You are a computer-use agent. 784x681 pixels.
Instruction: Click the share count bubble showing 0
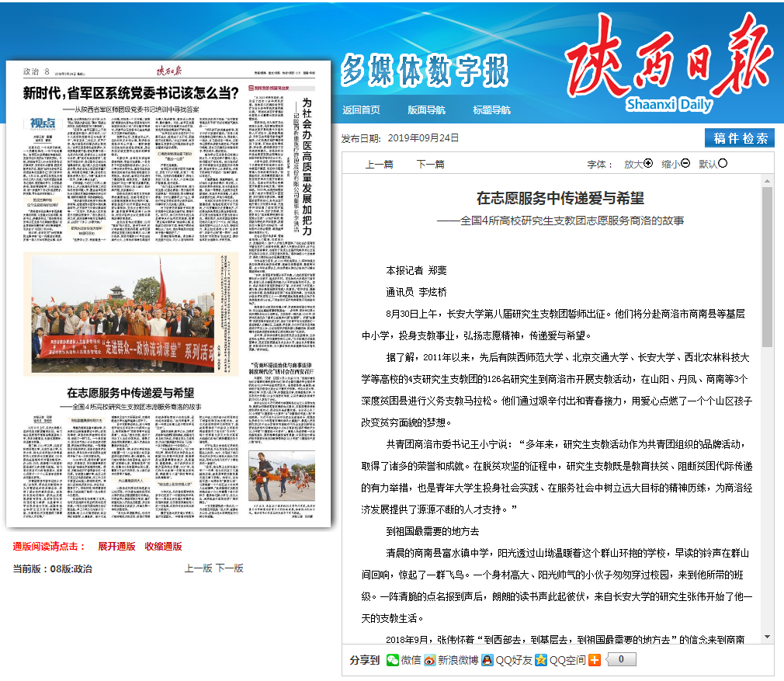[x=621, y=659]
